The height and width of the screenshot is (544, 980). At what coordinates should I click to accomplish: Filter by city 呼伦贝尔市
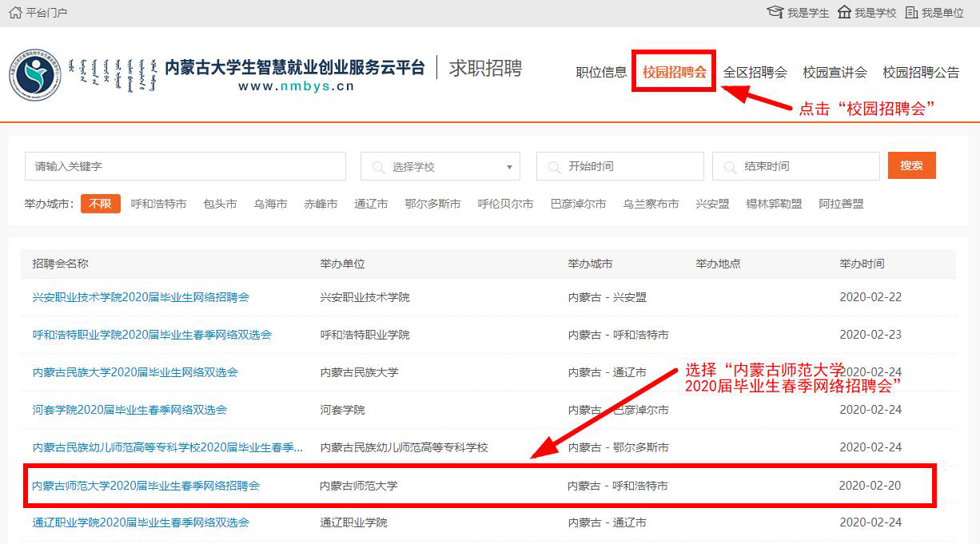point(505,204)
